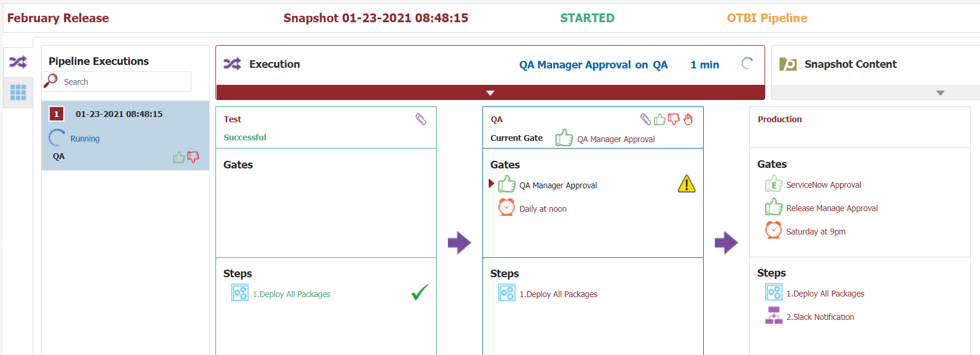Open attachments paperclip in Test stage
Viewport: 980px width, 355px height.
pos(421,119)
